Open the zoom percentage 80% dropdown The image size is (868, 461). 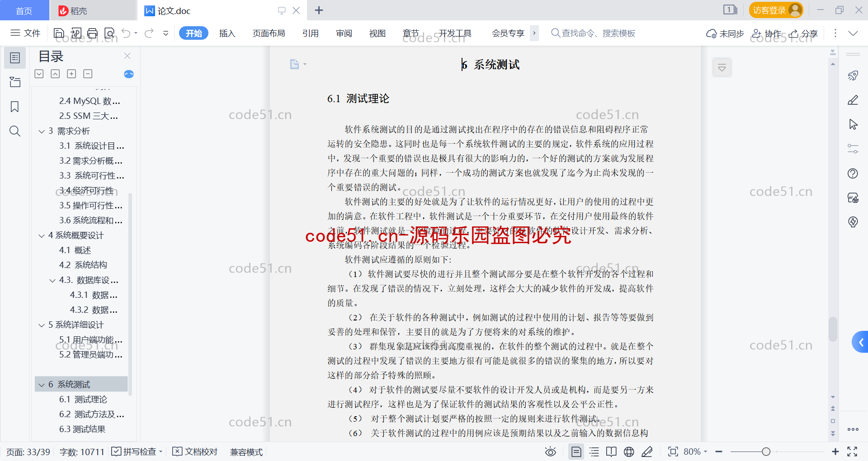[x=695, y=452]
